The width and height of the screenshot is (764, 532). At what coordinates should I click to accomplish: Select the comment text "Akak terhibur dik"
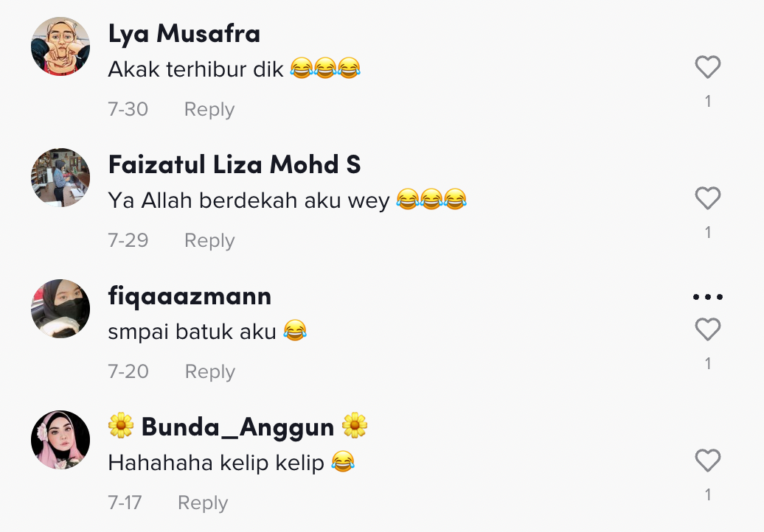tap(195, 69)
